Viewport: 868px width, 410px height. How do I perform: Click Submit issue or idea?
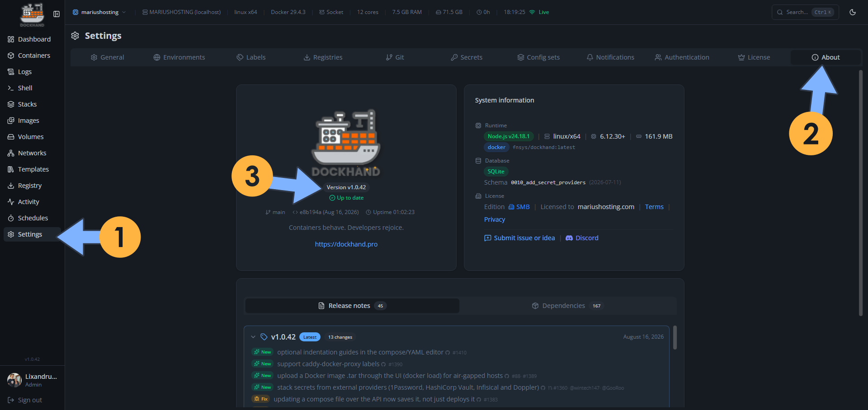519,238
